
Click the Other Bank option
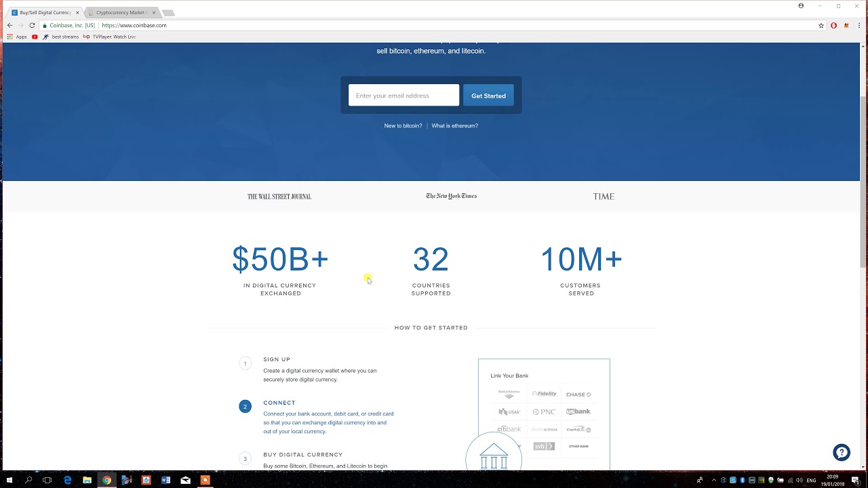[x=578, y=447]
